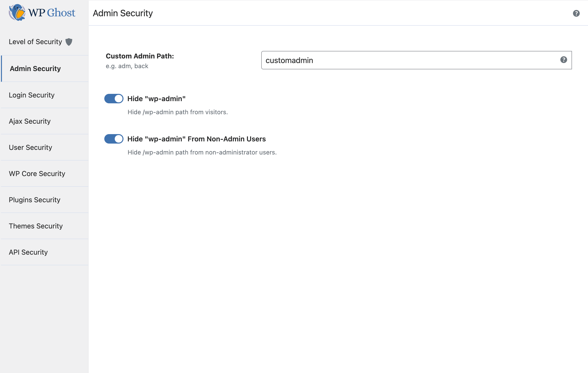Screen dimensions: 588x373
Task: Click the help icon inside Custom Admin Path field
Action: point(563,60)
